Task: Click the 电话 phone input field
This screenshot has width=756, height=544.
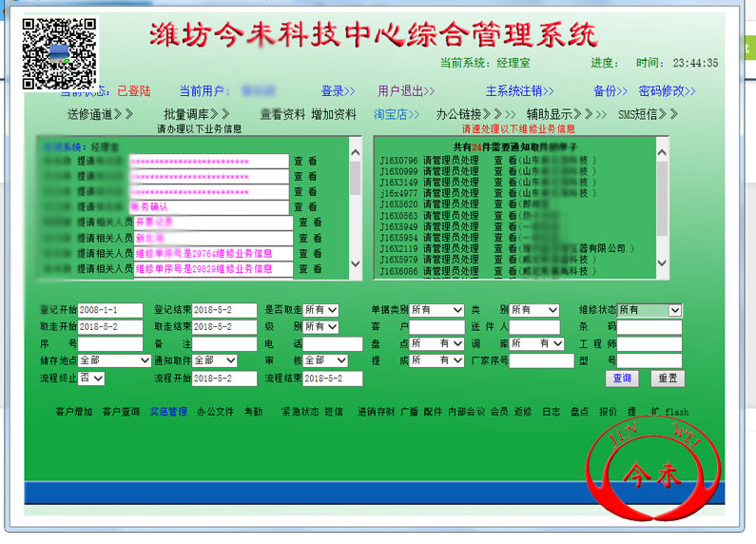Action: click(x=332, y=344)
